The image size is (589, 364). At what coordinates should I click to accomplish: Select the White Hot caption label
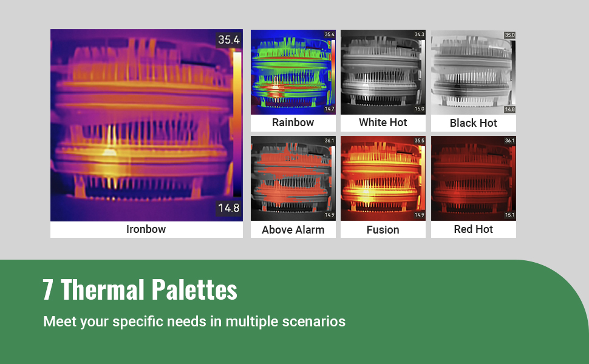coord(383,123)
